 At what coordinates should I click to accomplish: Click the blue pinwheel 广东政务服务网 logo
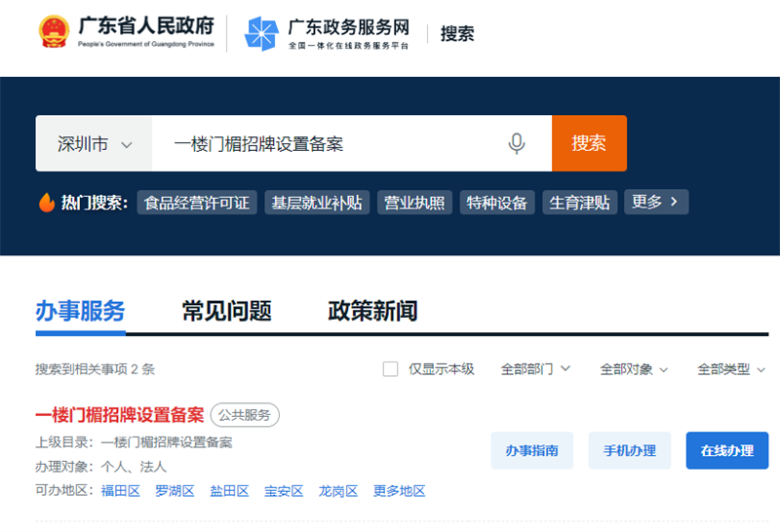(261, 33)
